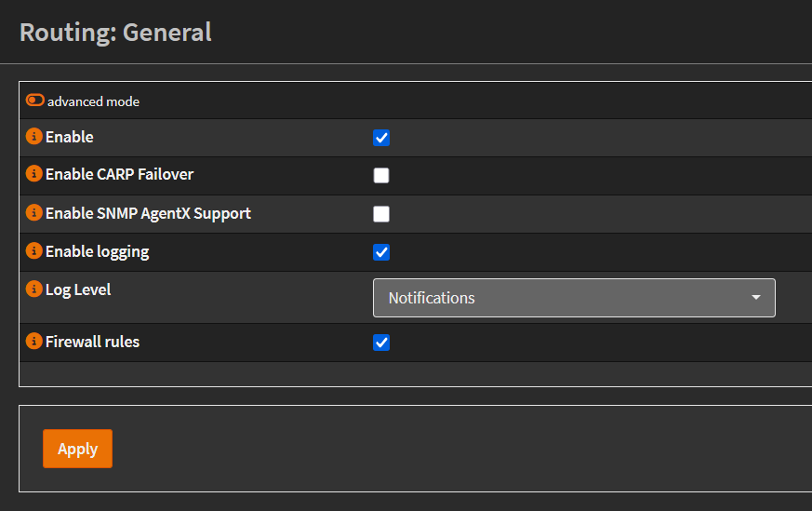Click the Routing: General page heading

[115, 33]
